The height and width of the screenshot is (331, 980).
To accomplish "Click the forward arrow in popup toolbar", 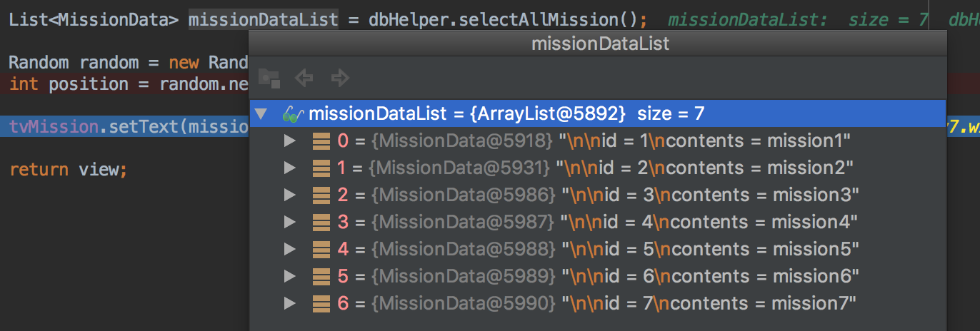I will 340,78.
